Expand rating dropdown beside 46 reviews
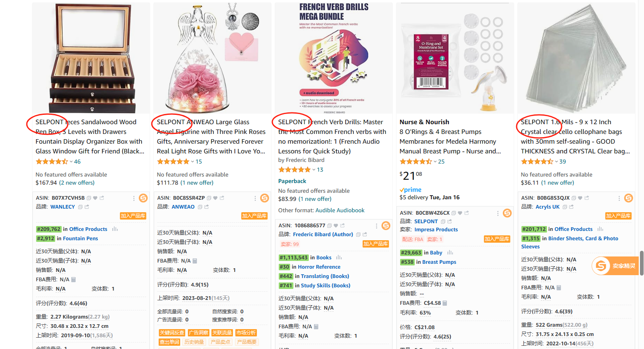The width and height of the screenshot is (644, 349). [x=71, y=162]
